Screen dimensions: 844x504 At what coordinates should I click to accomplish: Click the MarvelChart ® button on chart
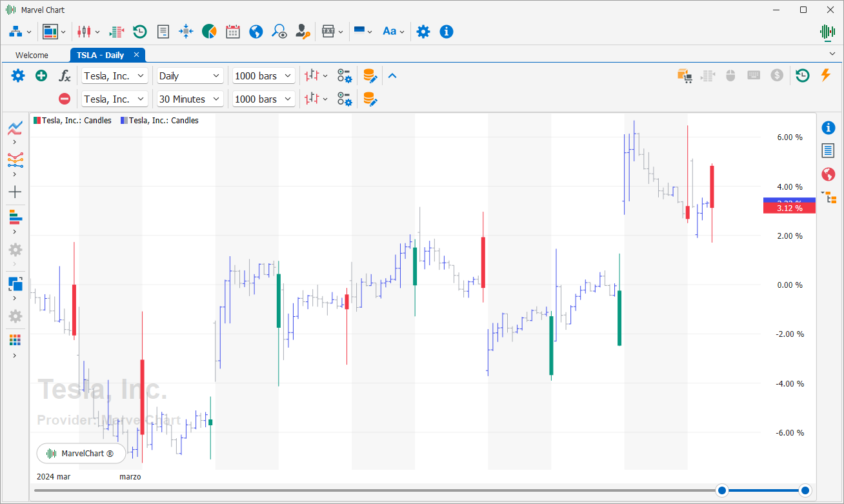coord(81,454)
